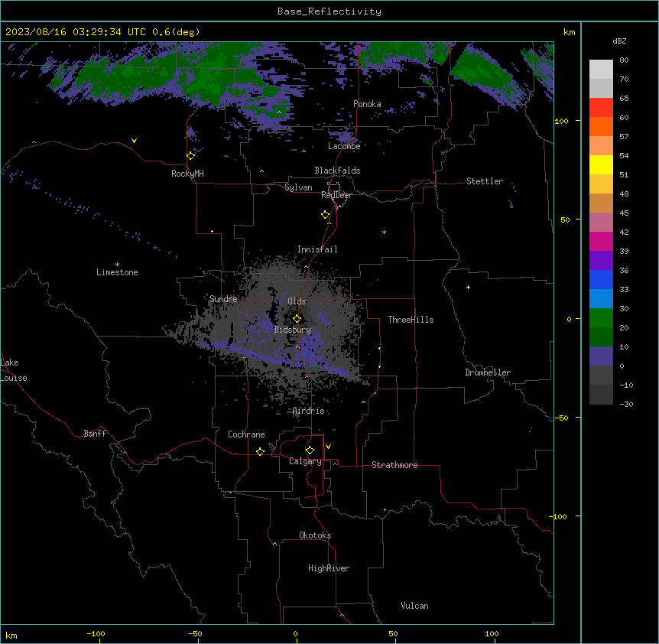
Task: Select the yellow diamond marker below Cochrane
Action: (x=260, y=451)
